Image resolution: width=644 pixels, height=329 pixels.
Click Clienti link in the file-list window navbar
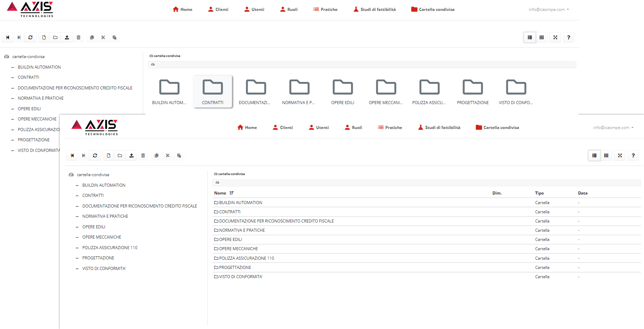coord(283,128)
